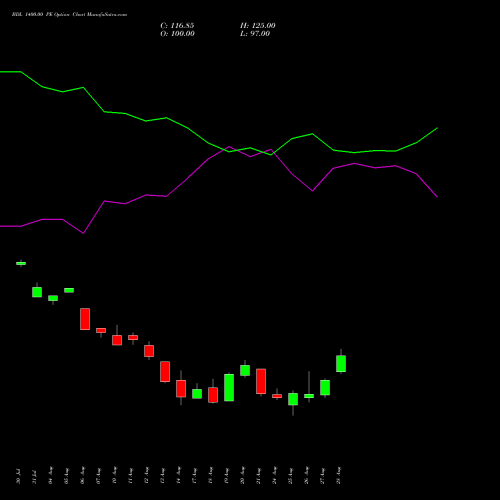The height and width of the screenshot is (500, 500).
Task: Click the tall green candle above 19 Aug
Action: click(229, 387)
